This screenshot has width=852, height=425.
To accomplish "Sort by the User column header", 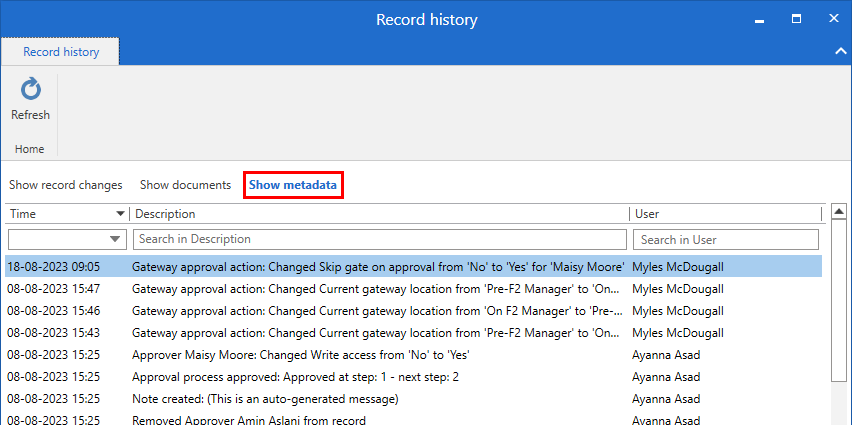I will point(725,214).
